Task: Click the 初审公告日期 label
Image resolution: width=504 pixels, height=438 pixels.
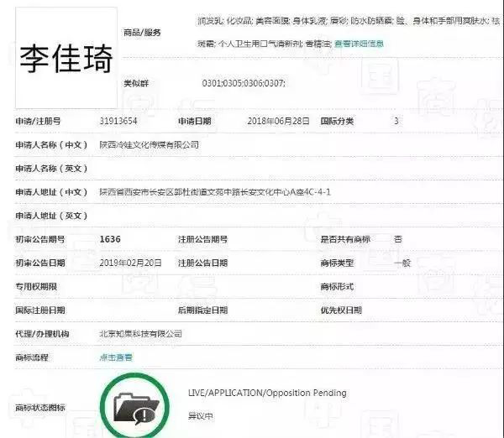Action: (40, 263)
